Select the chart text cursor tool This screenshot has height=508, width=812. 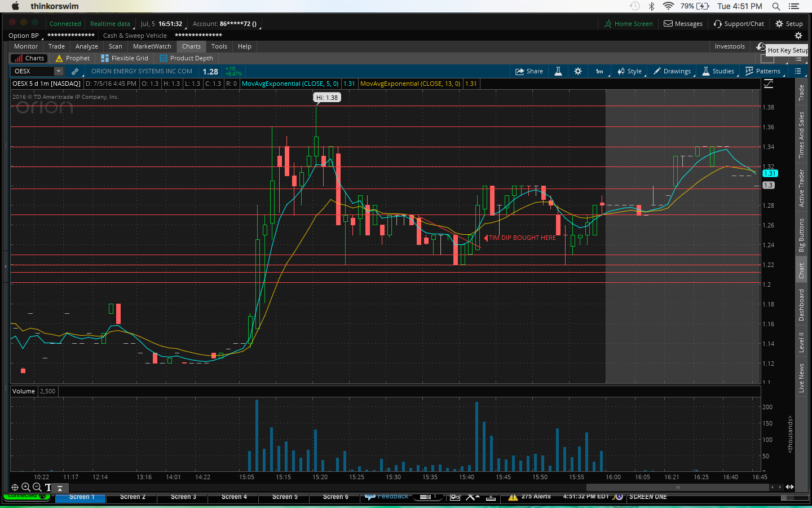point(48,487)
